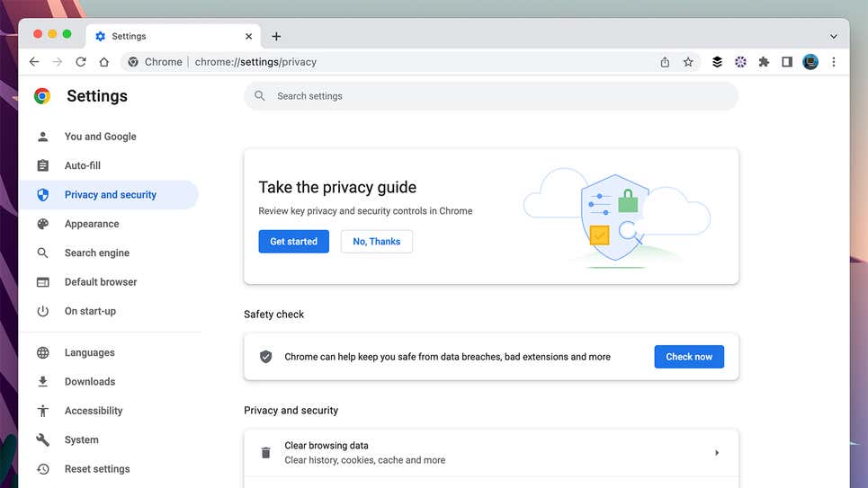Click the Settings page title
Screen dimensions: 868x488
[97, 96]
